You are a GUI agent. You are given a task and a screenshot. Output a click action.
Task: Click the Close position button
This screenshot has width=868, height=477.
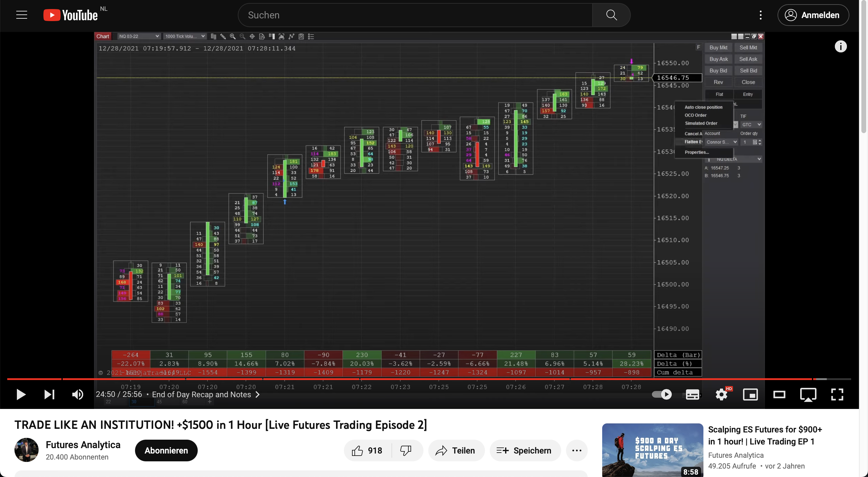coord(748,82)
